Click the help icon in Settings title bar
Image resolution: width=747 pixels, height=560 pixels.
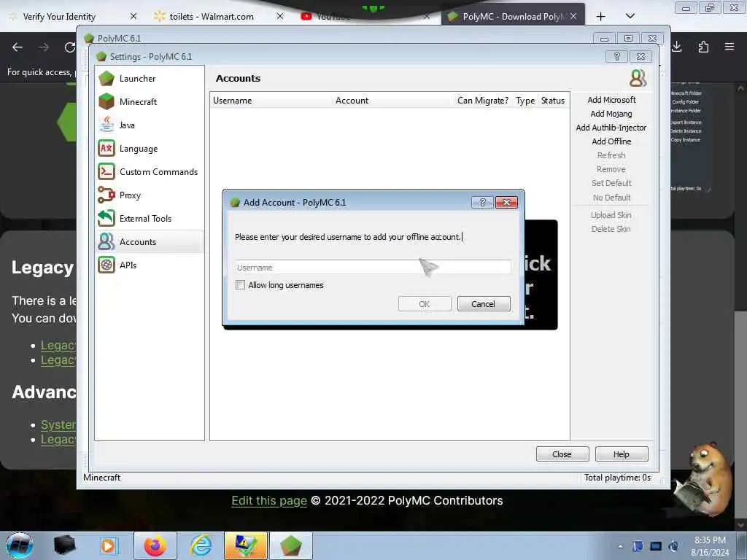(x=617, y=57)
